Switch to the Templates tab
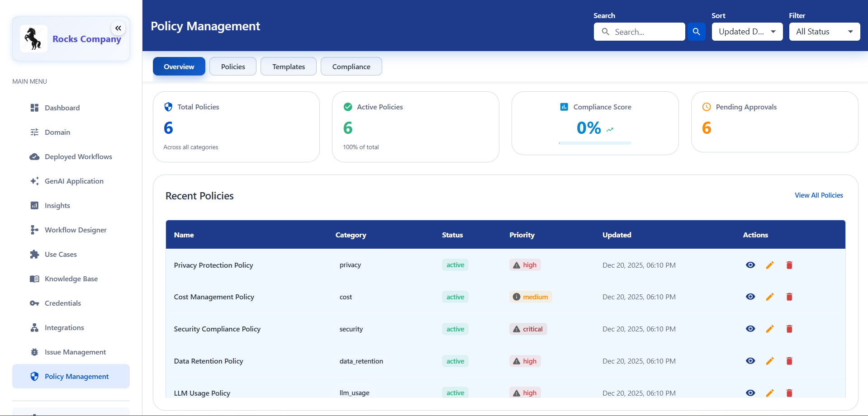The image size is (868, 416). point(288,66)
